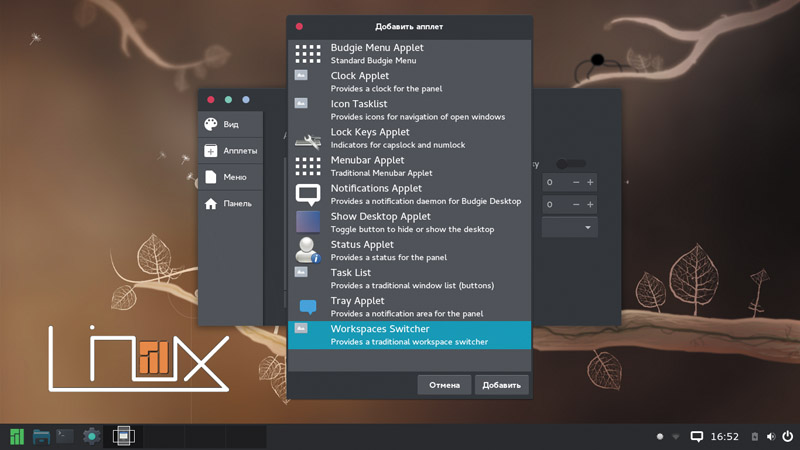
Task: Click the Menubar Applet grid icon
Action: 308,166
